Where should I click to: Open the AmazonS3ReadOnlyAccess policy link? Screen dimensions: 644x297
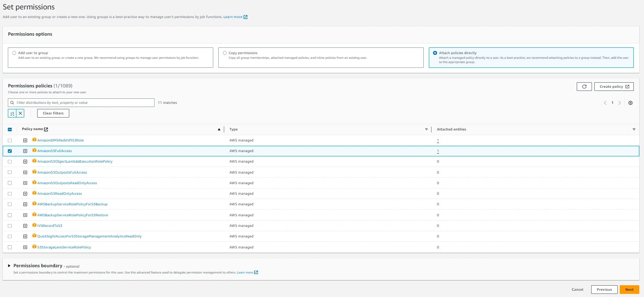pos(59,194)
